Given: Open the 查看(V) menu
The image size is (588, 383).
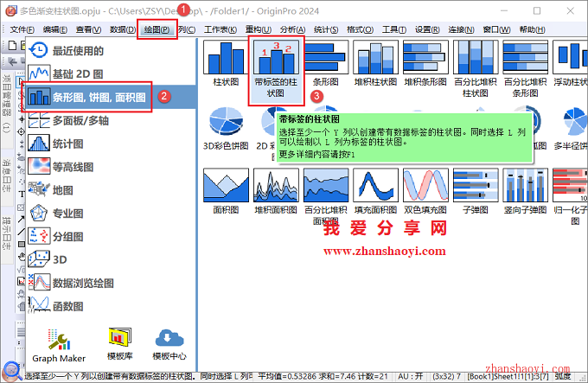Looking at the screenshot, I should [88, 29].
